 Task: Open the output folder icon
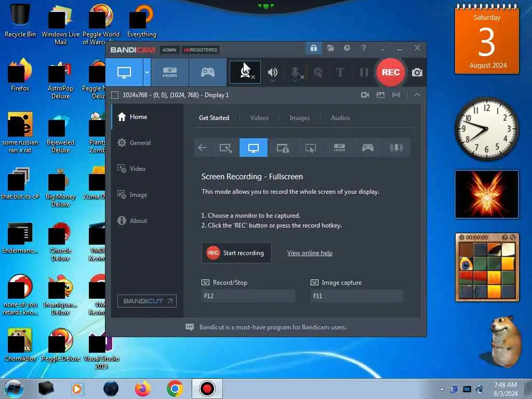coord(330,48)
